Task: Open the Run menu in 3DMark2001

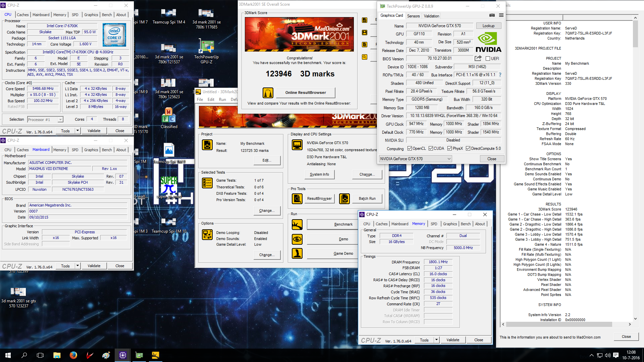Action: point(222,100)
